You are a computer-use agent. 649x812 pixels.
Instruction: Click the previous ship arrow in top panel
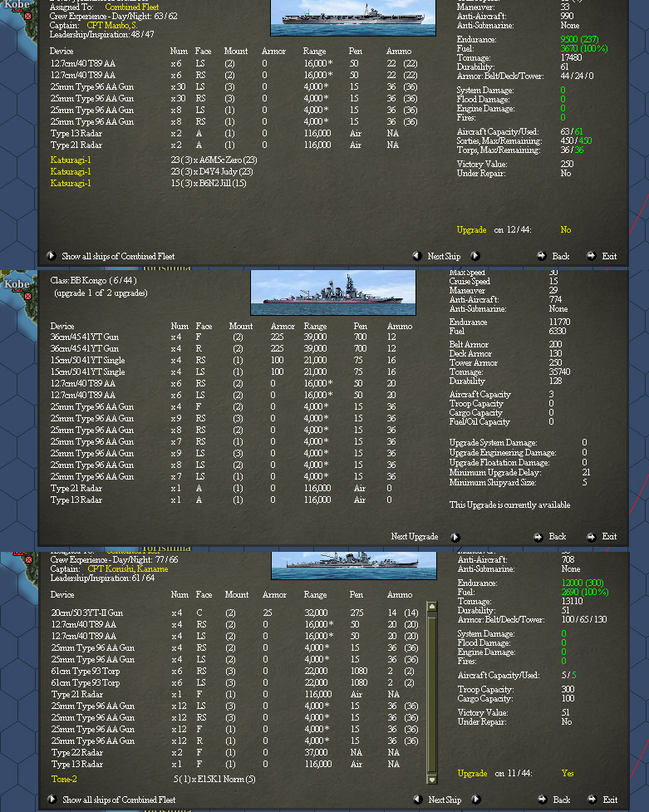[x=417, y=256]
